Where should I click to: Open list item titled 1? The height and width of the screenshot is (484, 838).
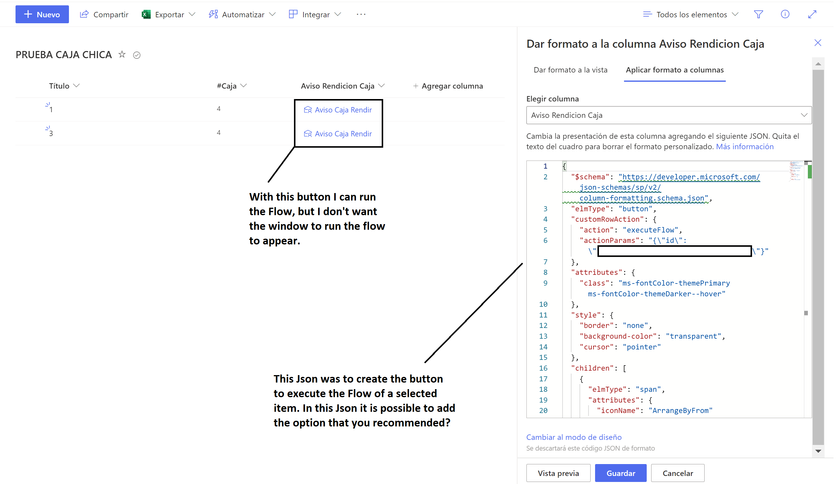[x=51, y=110]
